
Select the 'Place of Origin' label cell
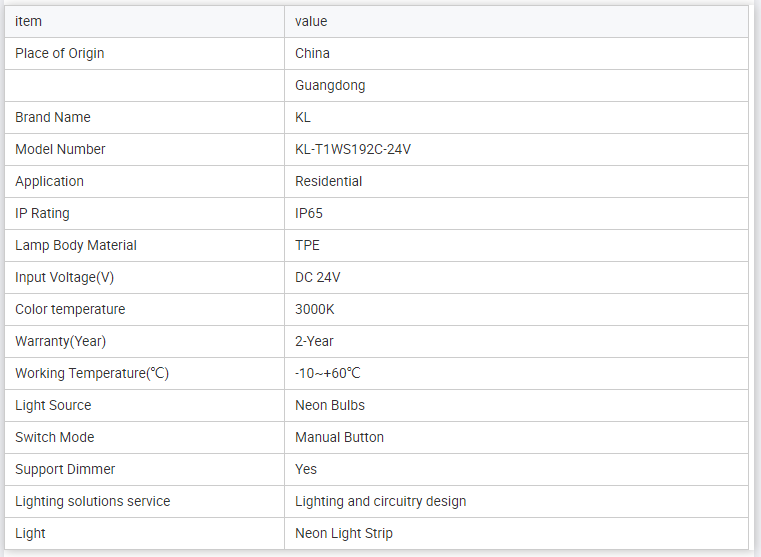tap(60, 53)
